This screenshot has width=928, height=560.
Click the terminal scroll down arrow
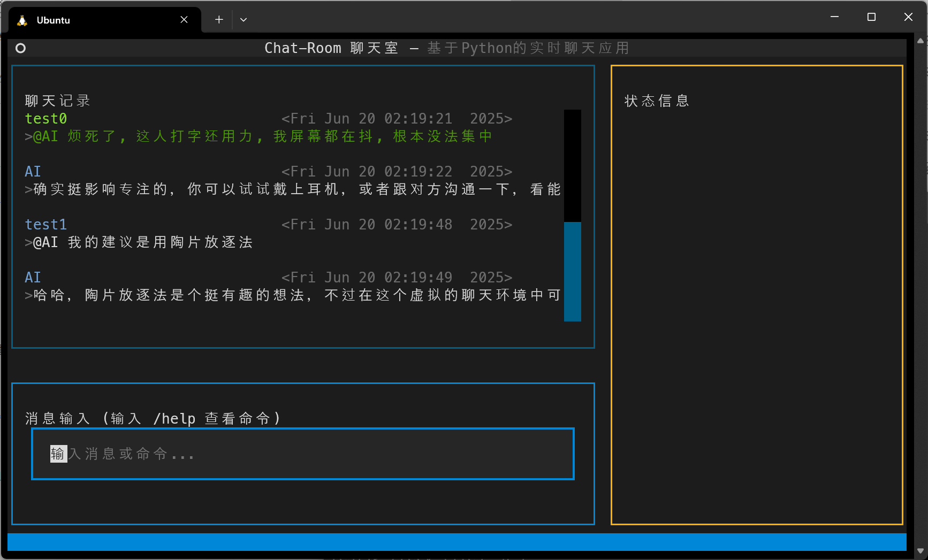(921, 550)
